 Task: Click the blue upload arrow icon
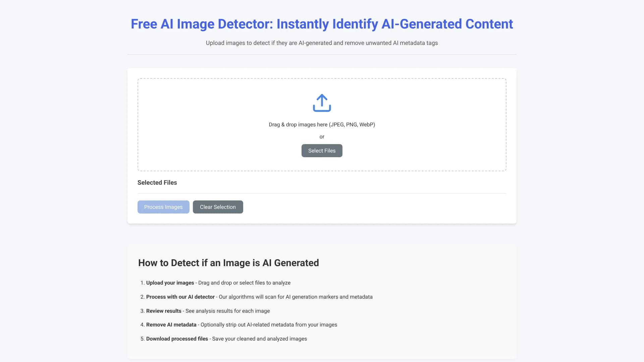322,103
